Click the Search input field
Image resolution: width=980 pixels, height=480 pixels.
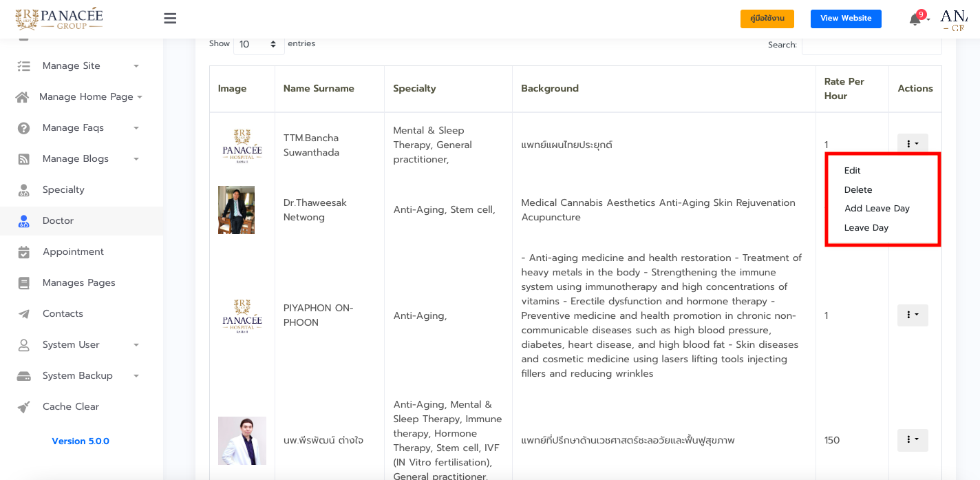click(871, 45)
